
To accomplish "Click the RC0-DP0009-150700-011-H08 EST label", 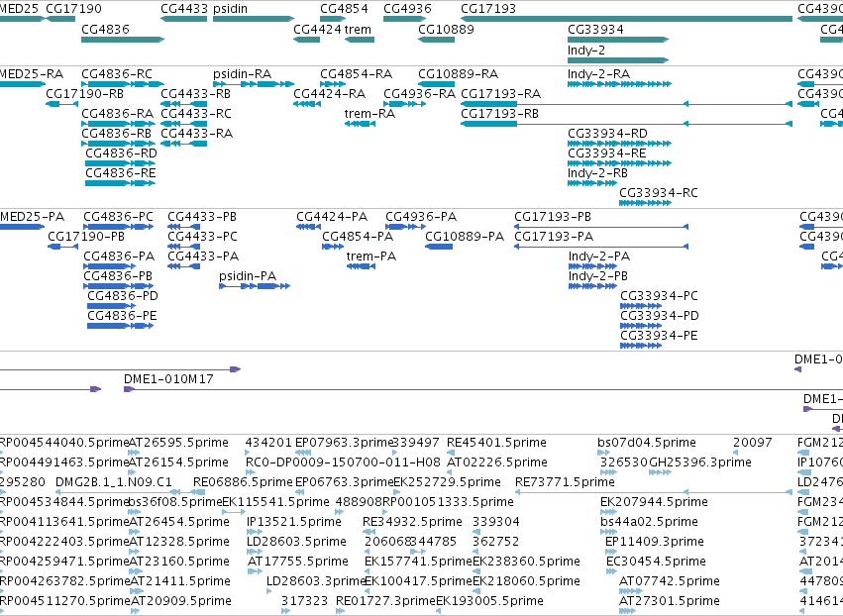I will pyautogui.click(x=343, y=462).
